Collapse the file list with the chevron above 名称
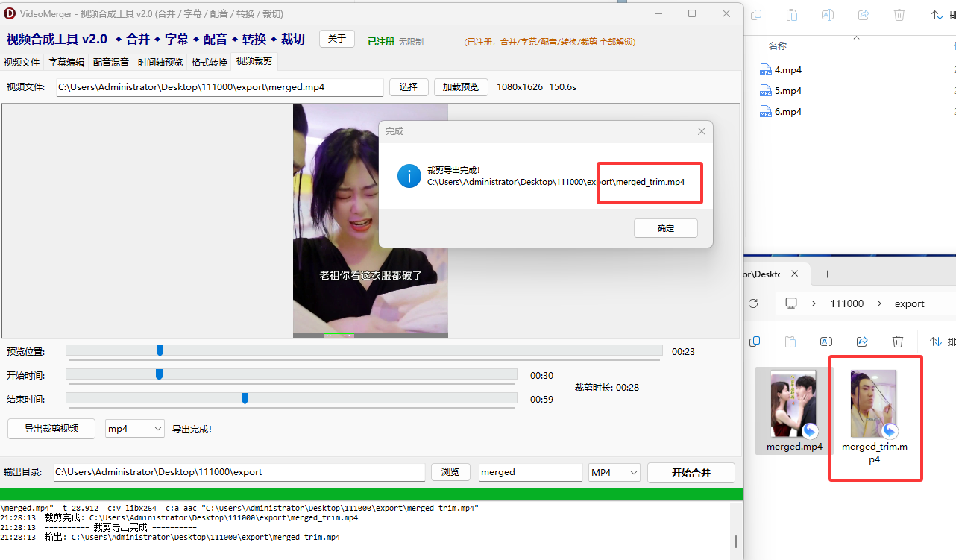 [856, 37]
